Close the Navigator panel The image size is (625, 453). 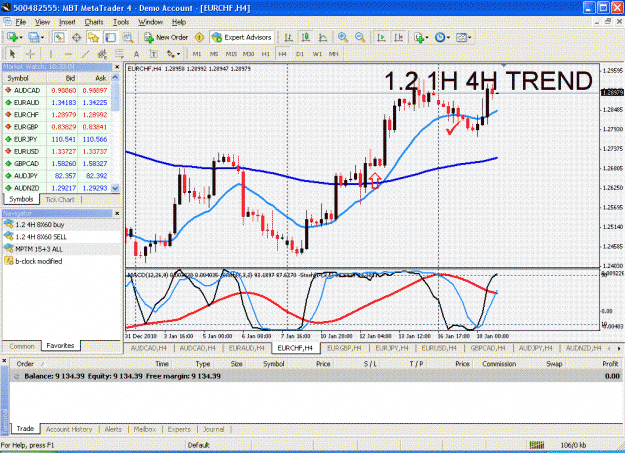click(117, 213)
